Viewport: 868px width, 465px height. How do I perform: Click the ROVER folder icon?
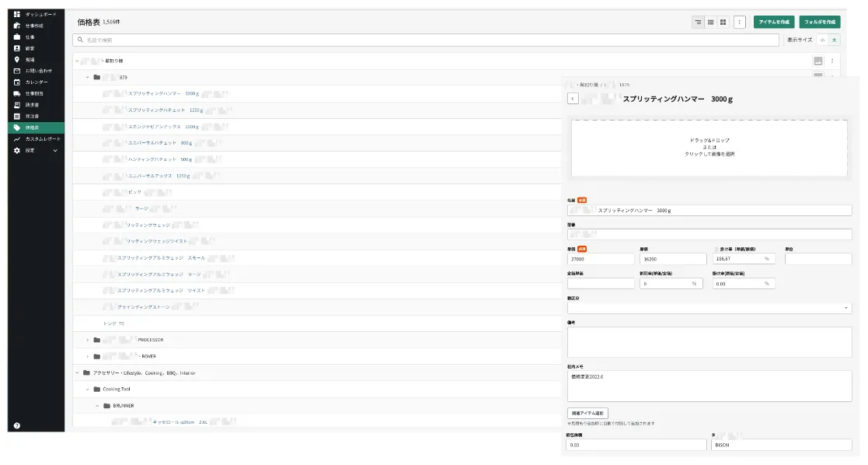pyautogui.click(x=97, y=356)
